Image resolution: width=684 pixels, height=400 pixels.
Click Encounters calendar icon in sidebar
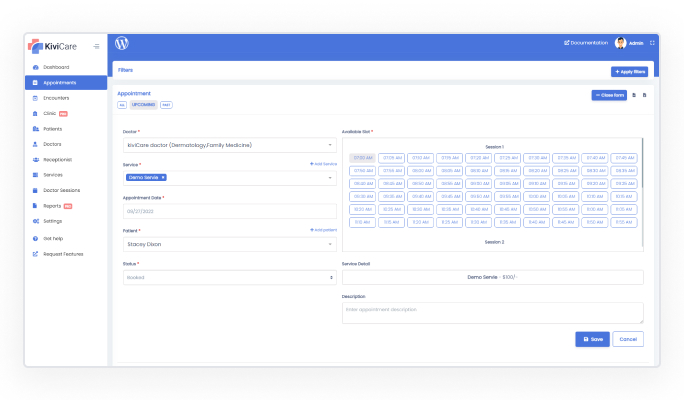pos(35,98)
